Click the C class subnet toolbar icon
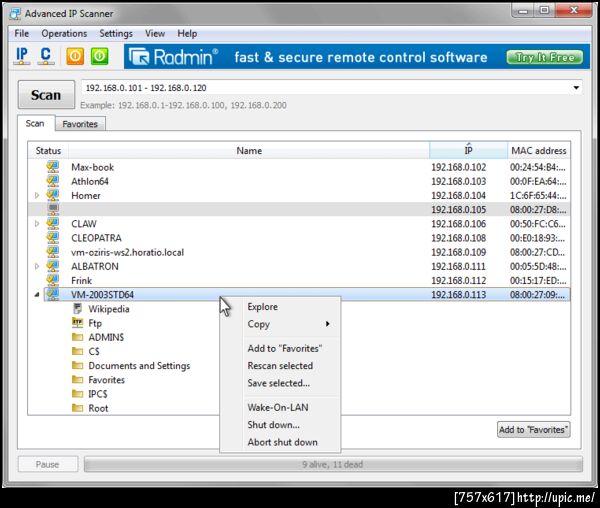Screen dimensions: 600x508 pyautogui.click(x=46, y=56)
